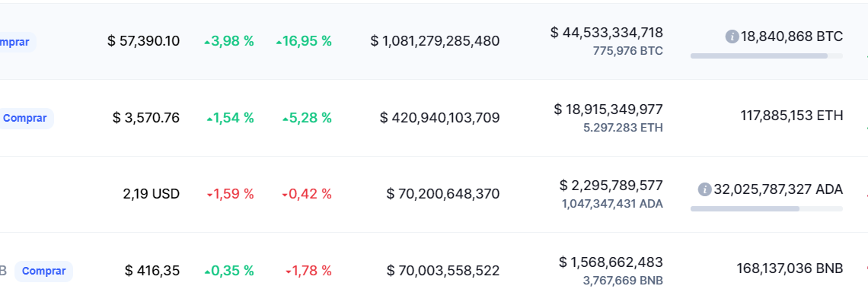868x305 pixels.
Task: Click the BTC circulating supply progress bar
Action: tap(766, 56)
